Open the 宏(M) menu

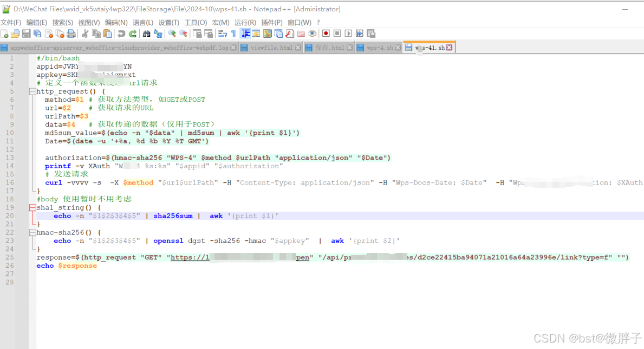coord(220,23)
